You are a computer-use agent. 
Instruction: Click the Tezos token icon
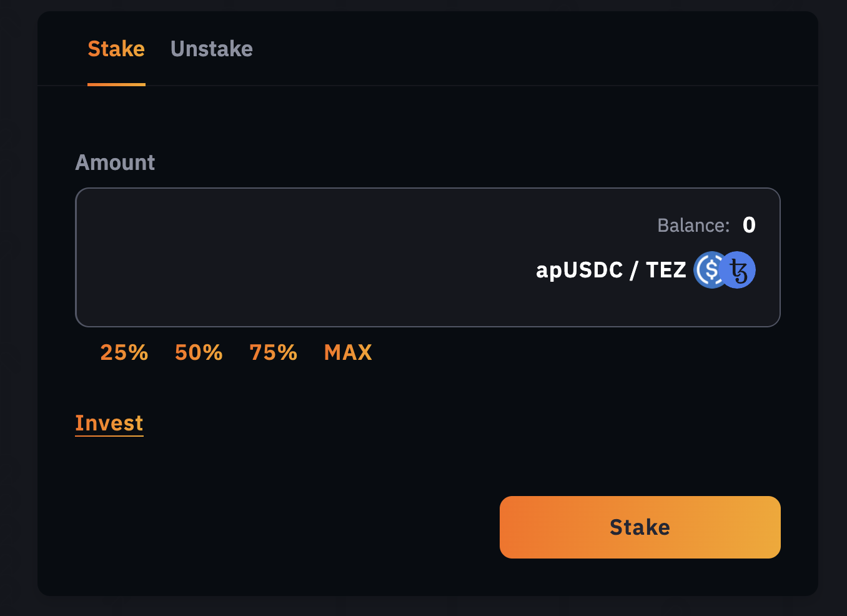[x=740, y=270]
